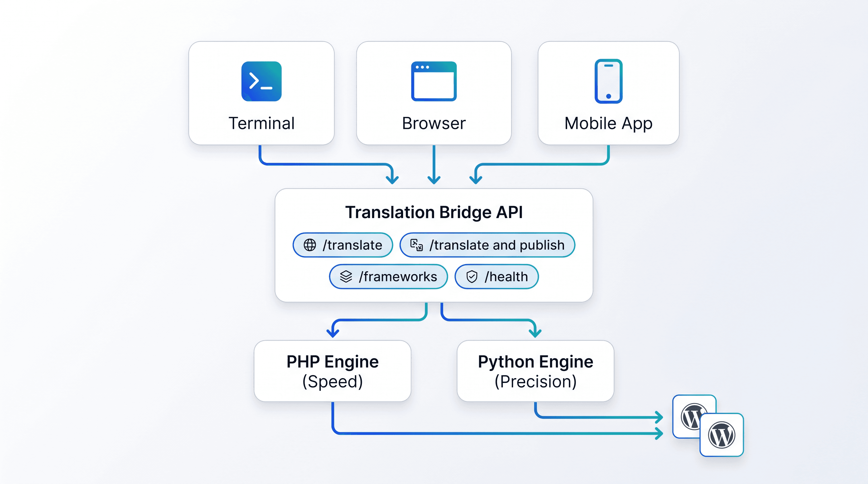The width and height of the screenshot is (868, 484).
Task: Click the globe icon beside /translate
Action: click(x=310, y=245)
